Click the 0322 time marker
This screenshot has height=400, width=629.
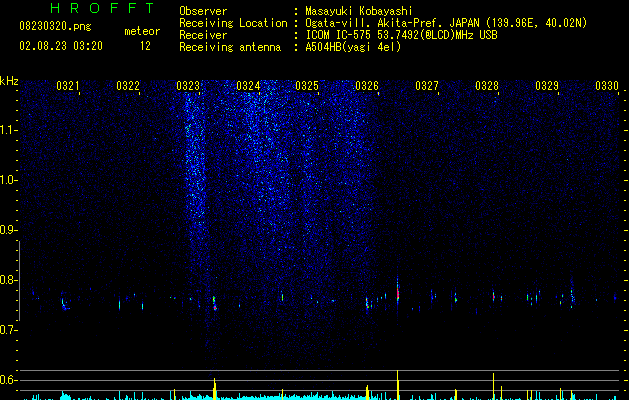pyautogui.click(x=128, y=86)
